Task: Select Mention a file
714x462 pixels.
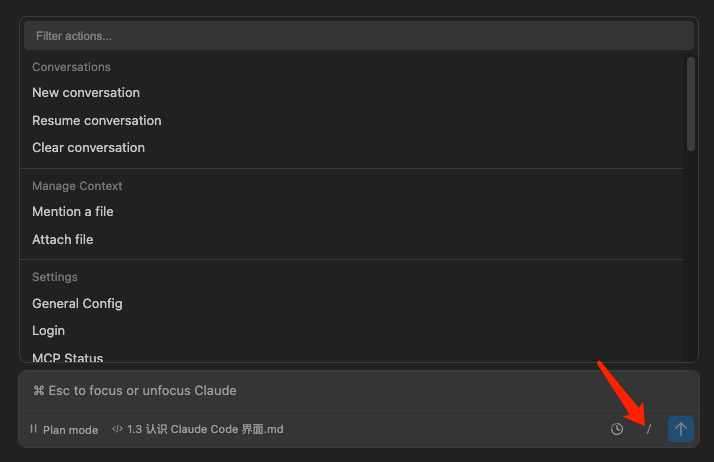Action: click(73, 212)
